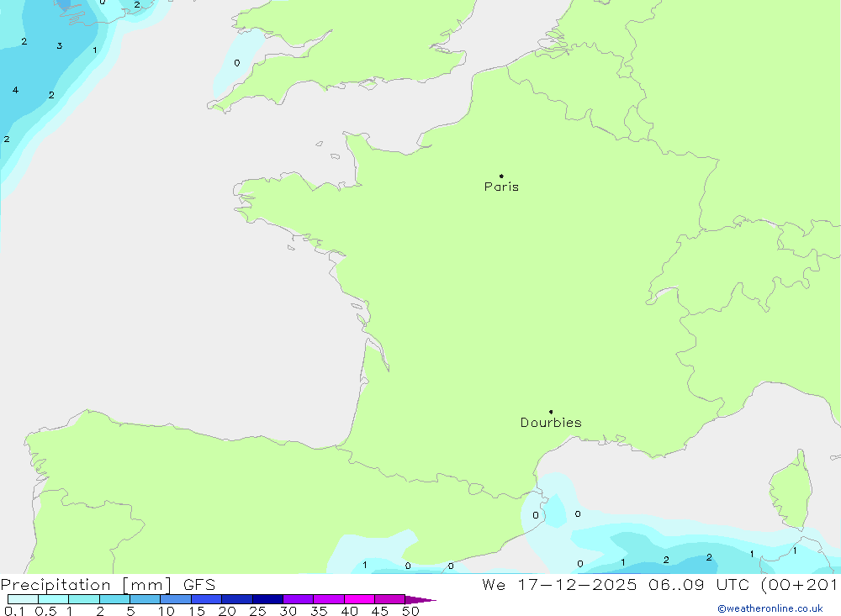Viewport: 841px width, 616px height.
Task: Click the 'We' weekday abbreviation
Action: coord(494,585)
